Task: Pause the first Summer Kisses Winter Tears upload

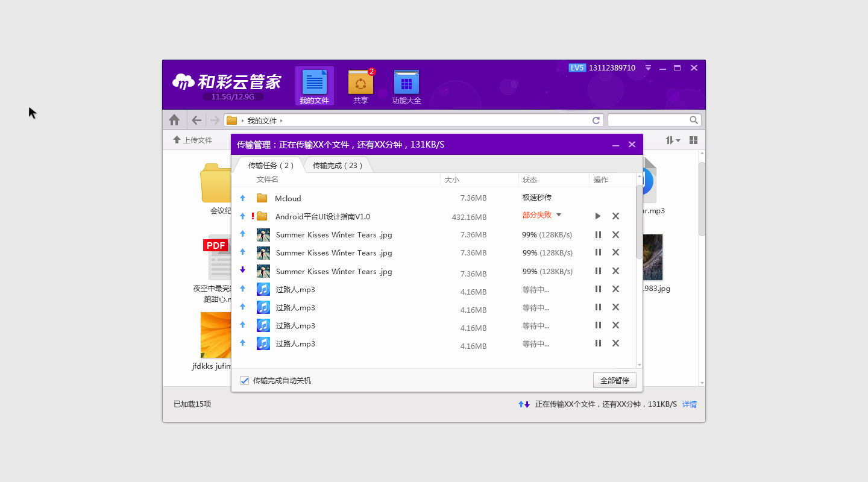Action: pos(598,234)
